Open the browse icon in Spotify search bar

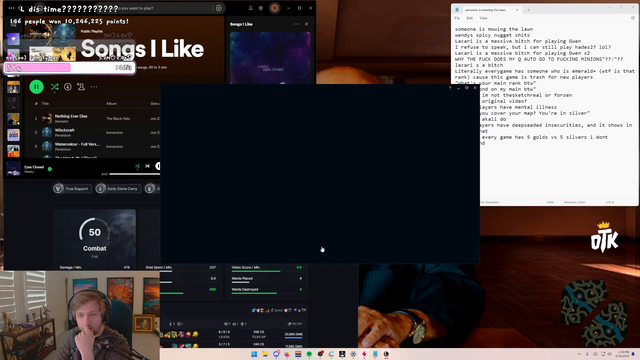[219, 8]
